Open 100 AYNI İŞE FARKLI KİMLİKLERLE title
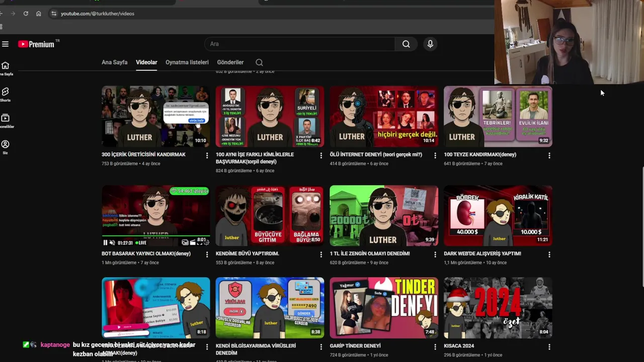This screenshot has height=362, width=644. (x=255, y=158)
